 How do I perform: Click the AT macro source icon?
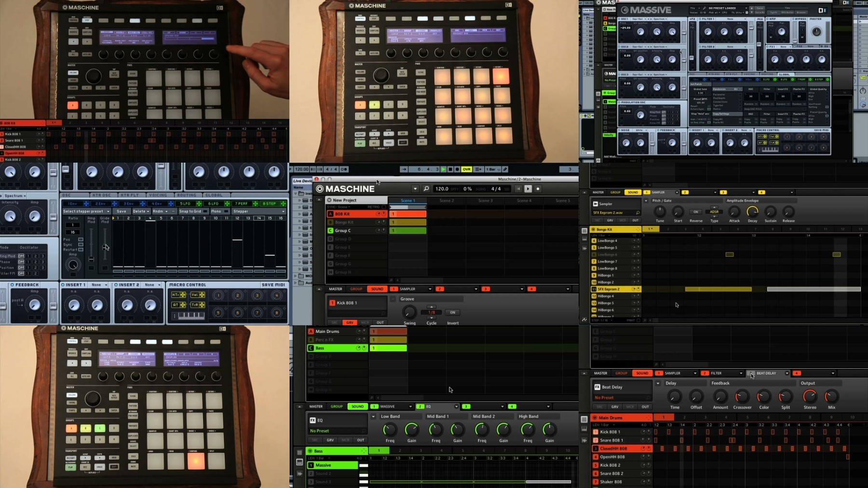(x=179, y=305)
